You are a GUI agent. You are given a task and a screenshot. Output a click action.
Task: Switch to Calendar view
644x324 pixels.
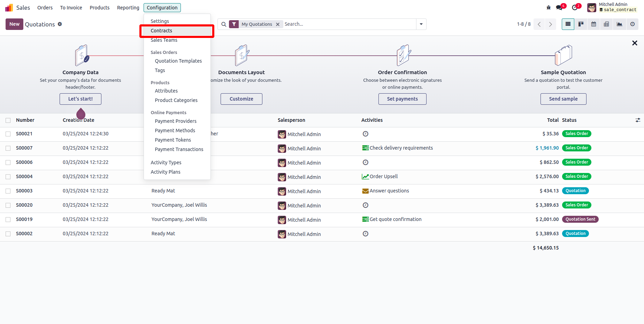[x=594, y=24]
